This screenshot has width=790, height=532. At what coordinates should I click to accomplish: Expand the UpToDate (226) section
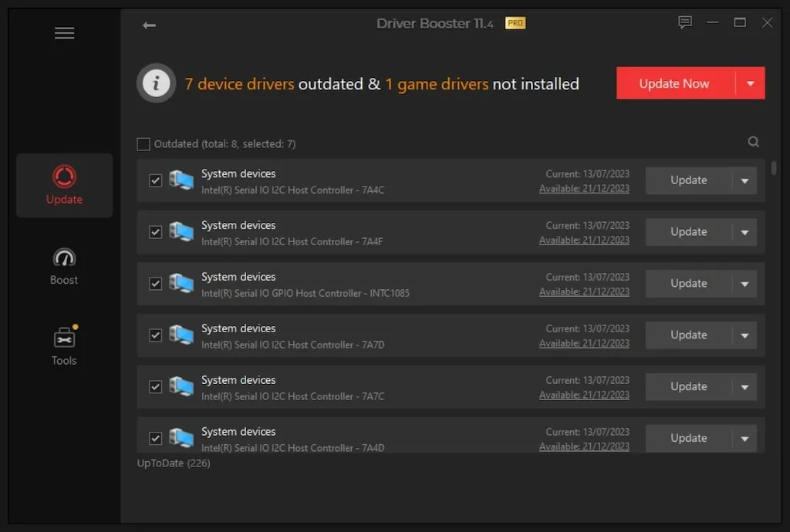[x=174, y=463]
